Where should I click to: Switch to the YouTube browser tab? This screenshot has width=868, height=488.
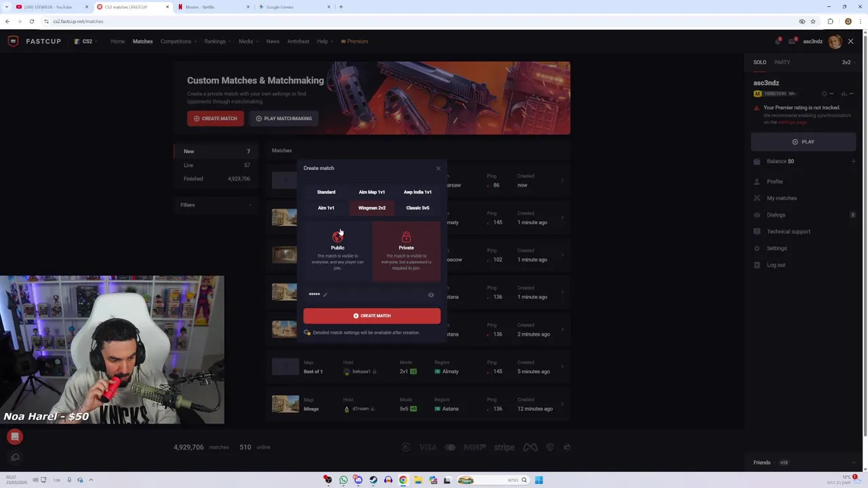(x=52, y=7)
